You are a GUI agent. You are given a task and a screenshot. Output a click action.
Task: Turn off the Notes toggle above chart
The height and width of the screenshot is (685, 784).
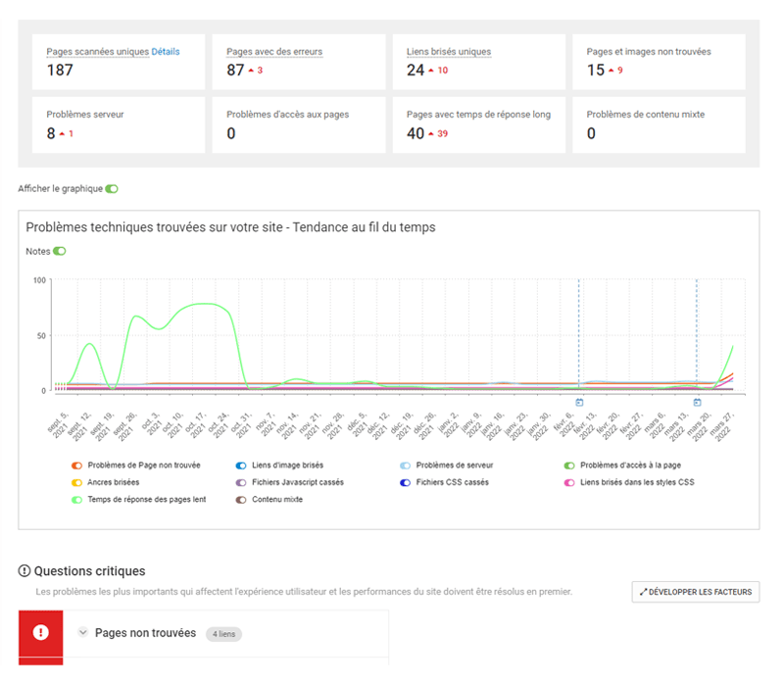60,251
